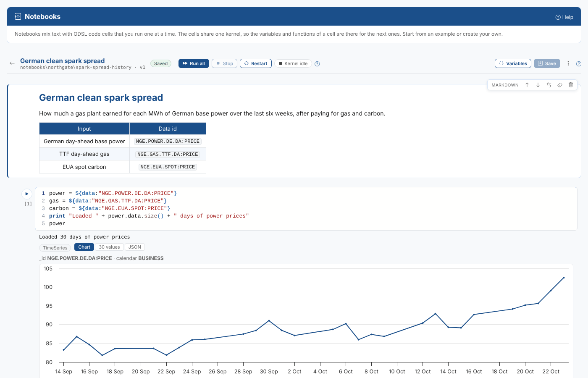The height and width of the screenshot is (378, 588).
Task: Click the notebook help icon beside options
Action: 579,64
